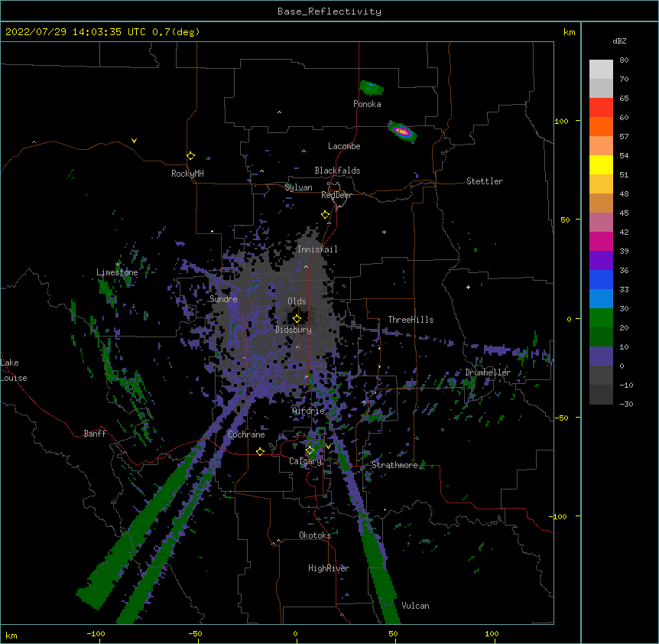Image resolution: width=659 pixels, height=644 pixels.
Task: Select the Olds town label
Action: point(297,301)
